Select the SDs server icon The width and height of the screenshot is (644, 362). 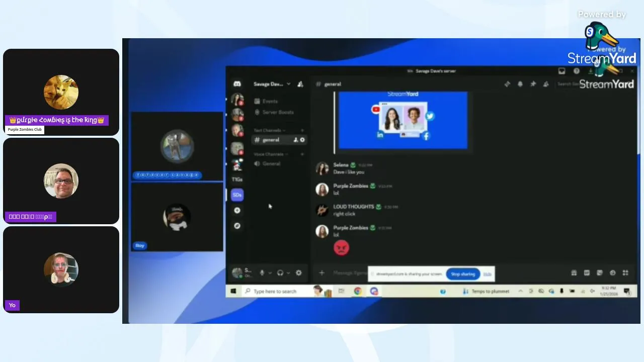click(x=237, y=195)
